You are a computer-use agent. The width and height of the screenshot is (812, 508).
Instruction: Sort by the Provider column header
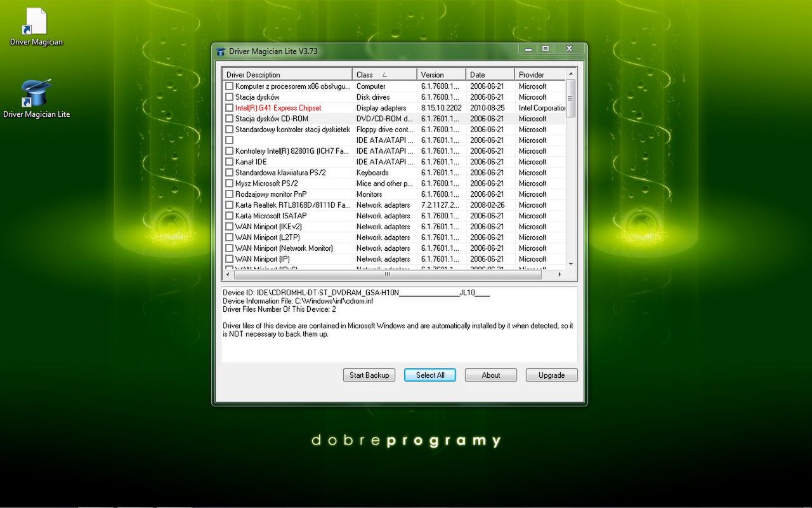click(x=539, y=74)
